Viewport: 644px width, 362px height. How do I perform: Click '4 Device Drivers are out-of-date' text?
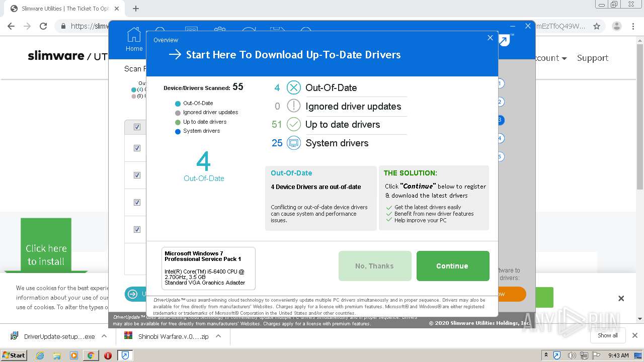click(x=316, y=187)
